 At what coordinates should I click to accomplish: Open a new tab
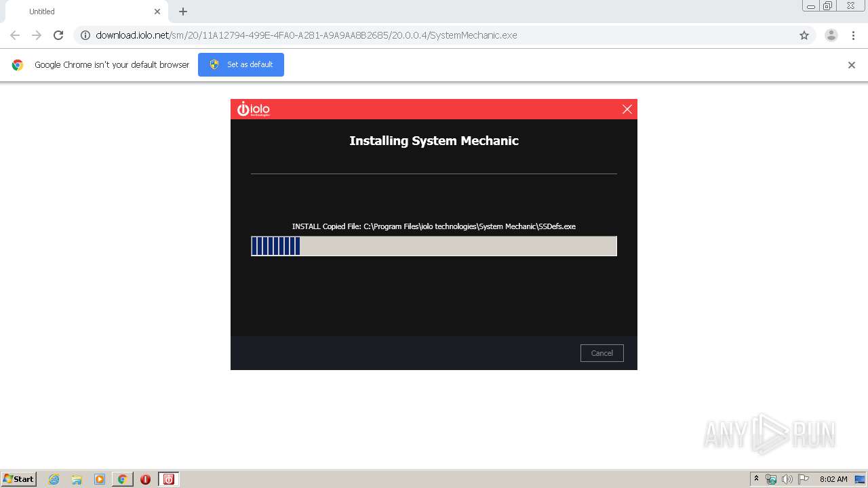(x=183, y=12)
